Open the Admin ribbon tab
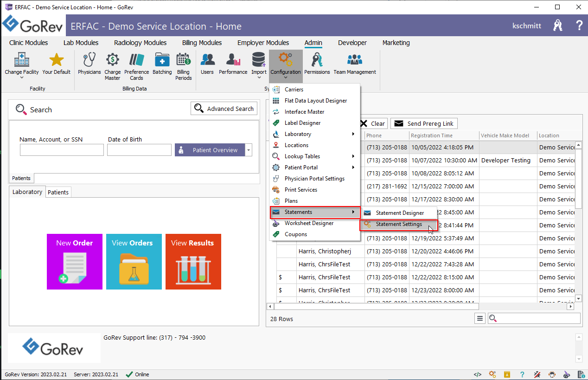The width and height of the screenshot is (588, 380). tap(313, 43)
